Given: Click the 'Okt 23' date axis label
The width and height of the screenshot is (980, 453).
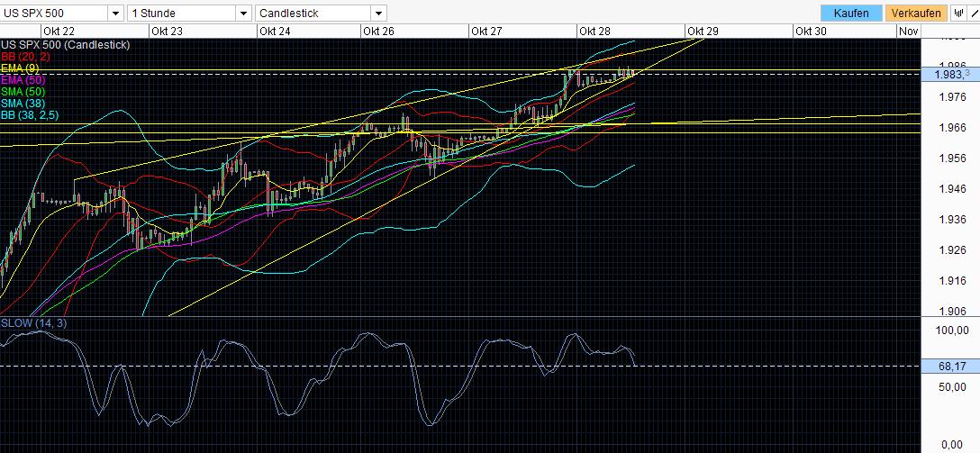Looking at the screenshot, I should click(168, 32).
